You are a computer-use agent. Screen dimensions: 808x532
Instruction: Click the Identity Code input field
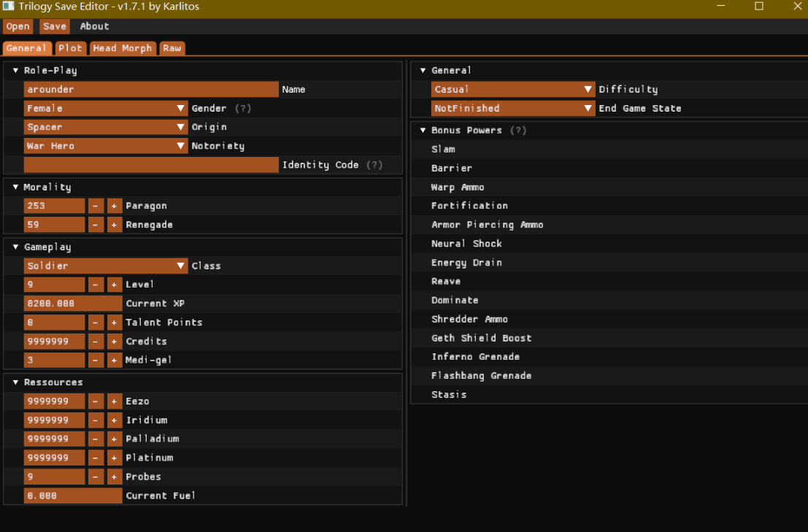pyautogui.click(x=151, y=165)
